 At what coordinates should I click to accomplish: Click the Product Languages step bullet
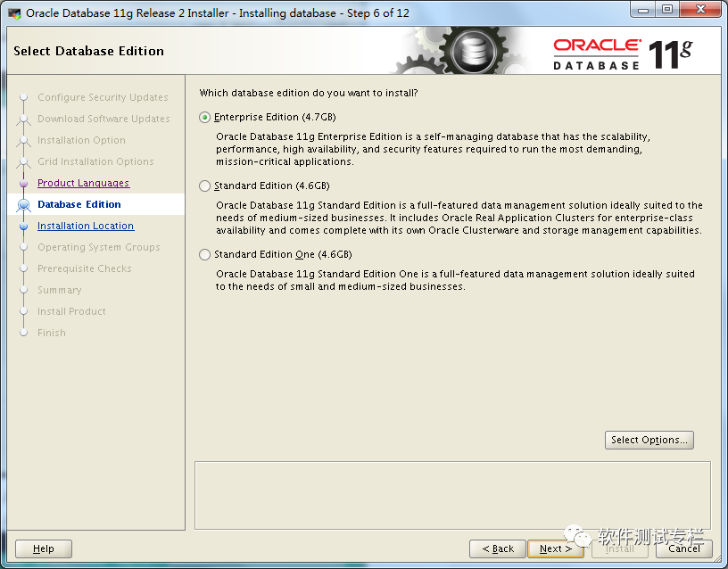(x=24, y=184)
